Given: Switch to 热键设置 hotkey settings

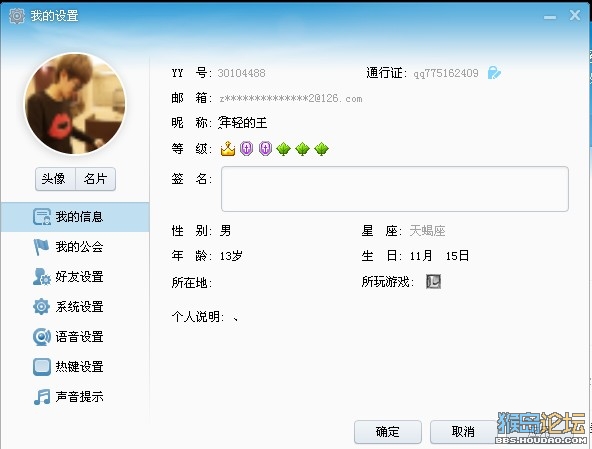Looking at the screenshot, I should 75,367.
